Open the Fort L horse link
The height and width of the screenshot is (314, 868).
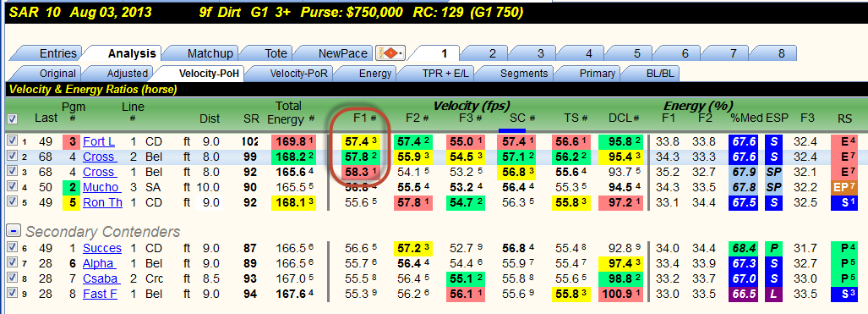[x=99, y=141]
